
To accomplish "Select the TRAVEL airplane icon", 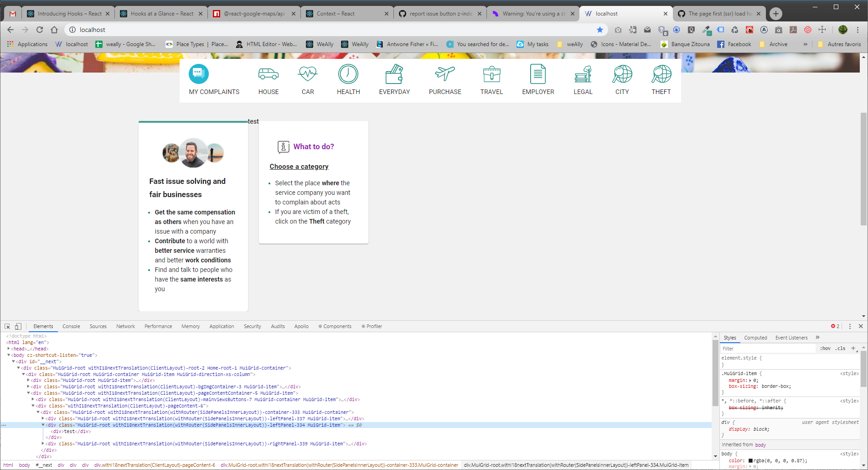I will click(x=491, y=74).
